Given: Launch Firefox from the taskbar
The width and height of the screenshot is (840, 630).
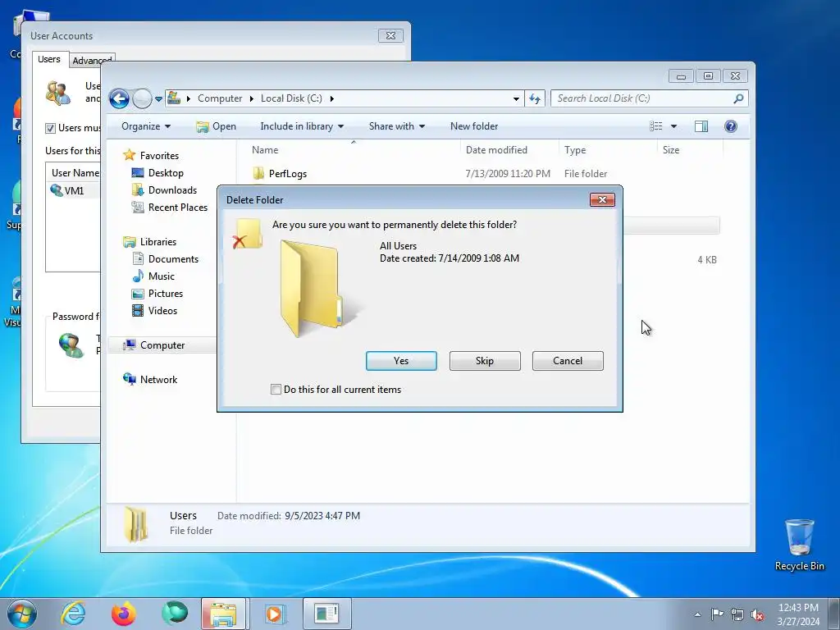Looking at the screenshot, I should click(x=124, y=614).
